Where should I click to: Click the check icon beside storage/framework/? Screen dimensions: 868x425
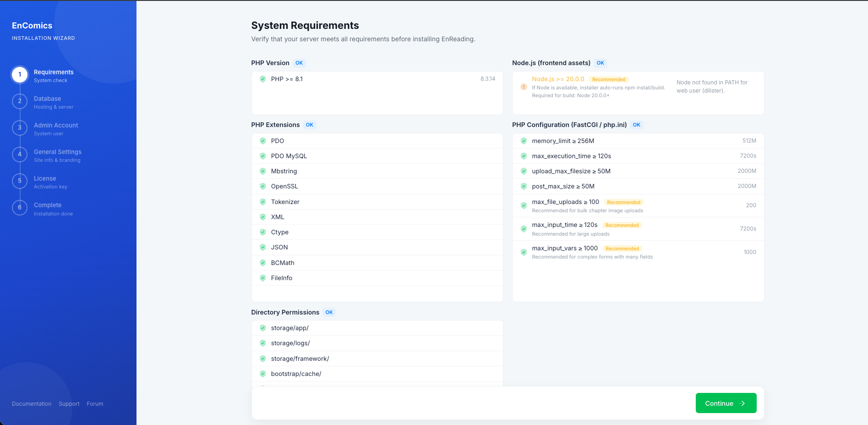coord(263,359)
